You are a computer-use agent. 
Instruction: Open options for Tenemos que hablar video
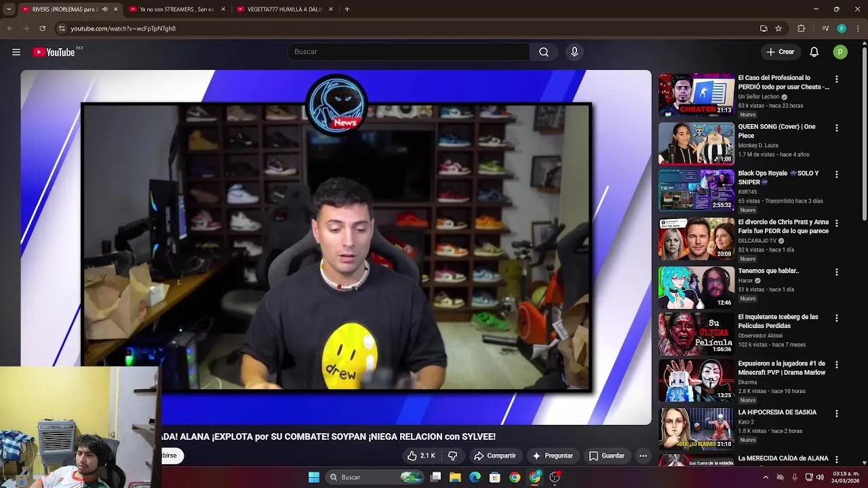point(836,272)
